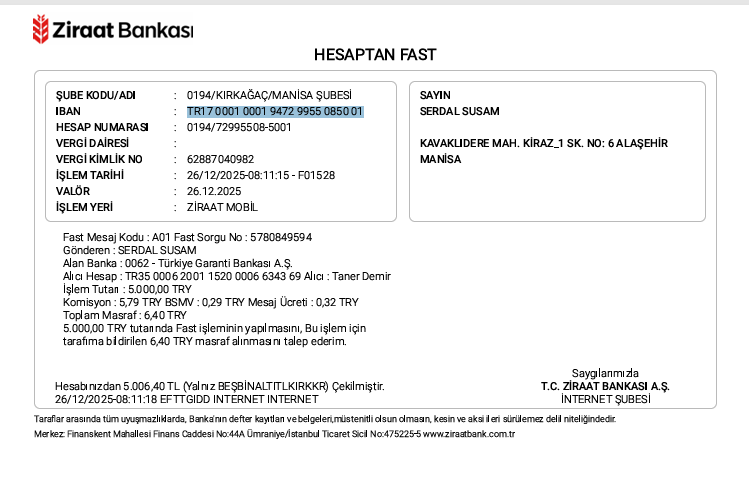The image size is (749, 499).
Task: Select the Fast Mesaj Kodu line
Action: (x=187, y=237)
